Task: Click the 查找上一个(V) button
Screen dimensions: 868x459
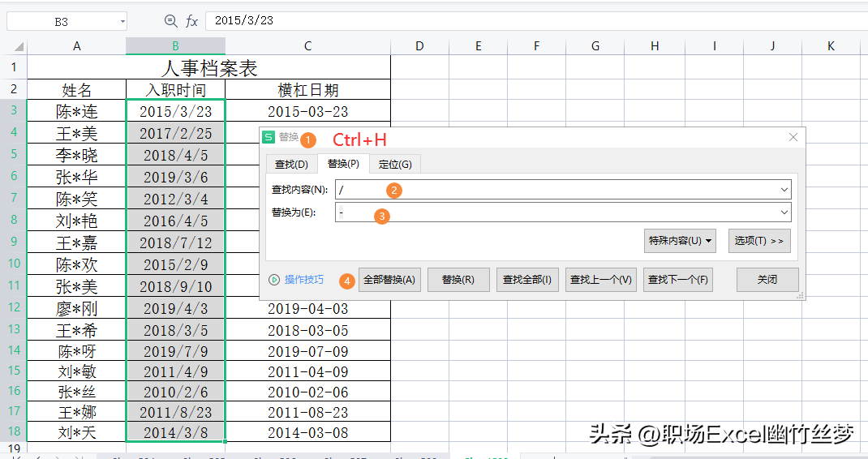Action: 600,280
